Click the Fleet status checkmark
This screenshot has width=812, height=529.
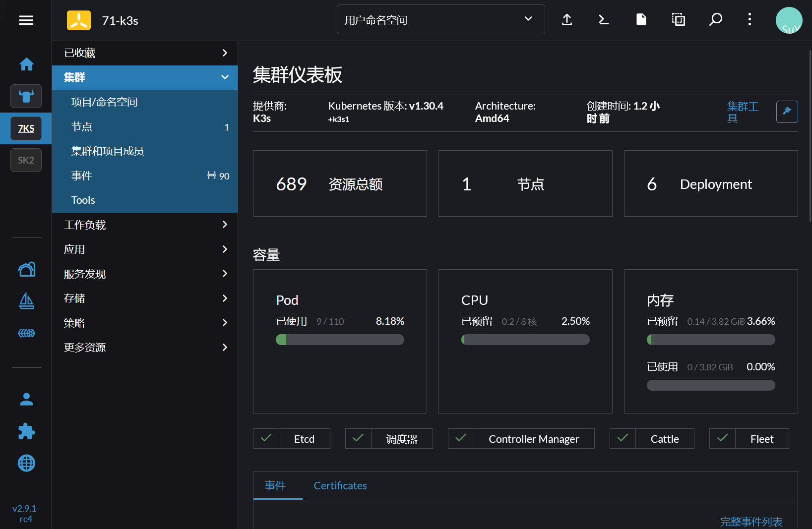[722, 438]
